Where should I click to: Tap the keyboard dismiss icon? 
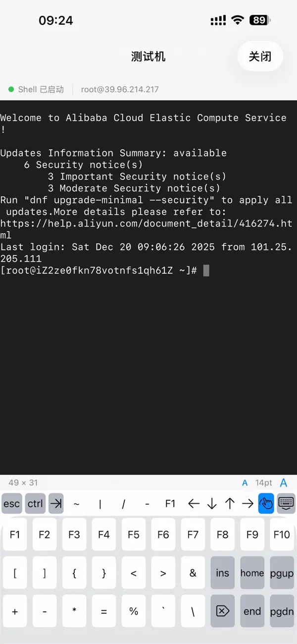pyautogui.click(x=286, y=503)
